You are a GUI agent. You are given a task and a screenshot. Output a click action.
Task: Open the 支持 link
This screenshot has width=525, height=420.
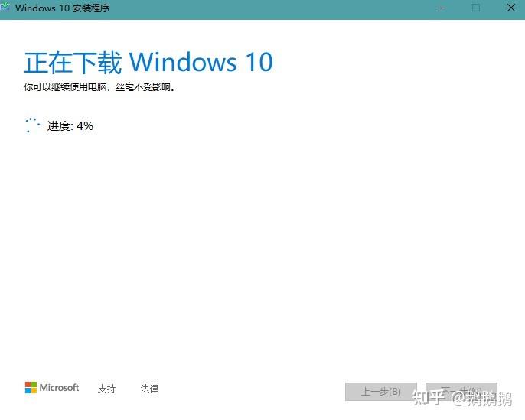107,389
